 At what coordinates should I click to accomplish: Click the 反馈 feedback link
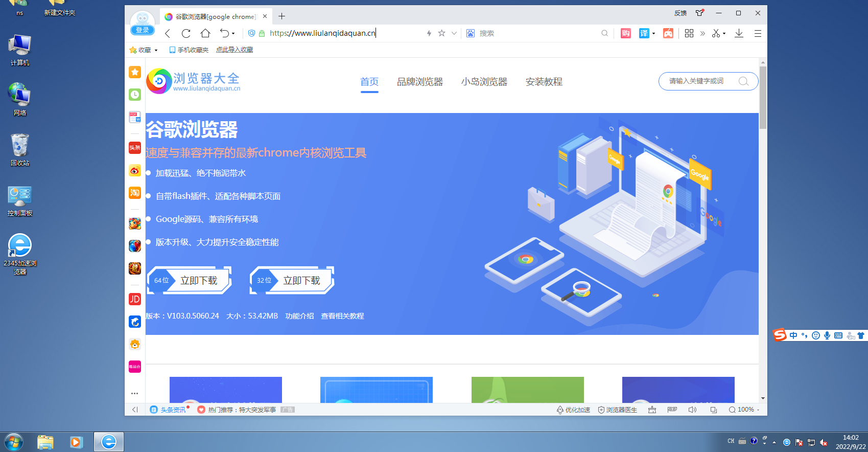[x=681, y=13]
